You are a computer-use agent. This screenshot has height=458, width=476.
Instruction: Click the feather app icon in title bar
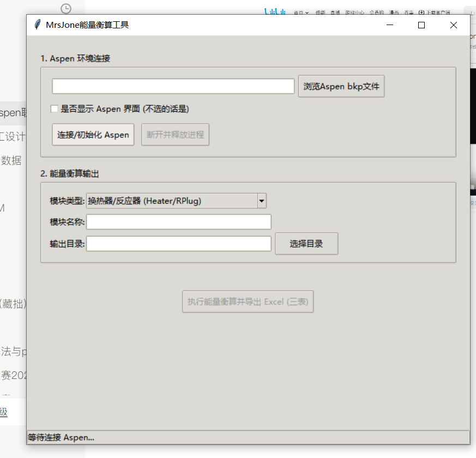tap(37, 25)
